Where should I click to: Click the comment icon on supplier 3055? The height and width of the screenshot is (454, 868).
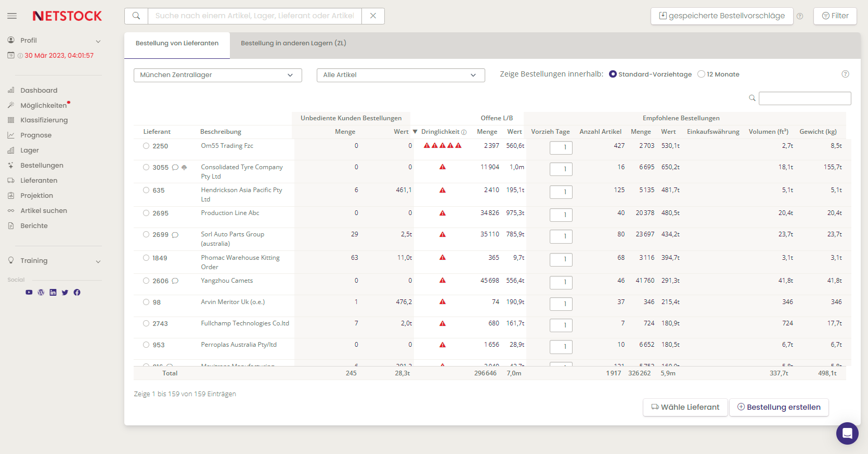click(175, 167)
